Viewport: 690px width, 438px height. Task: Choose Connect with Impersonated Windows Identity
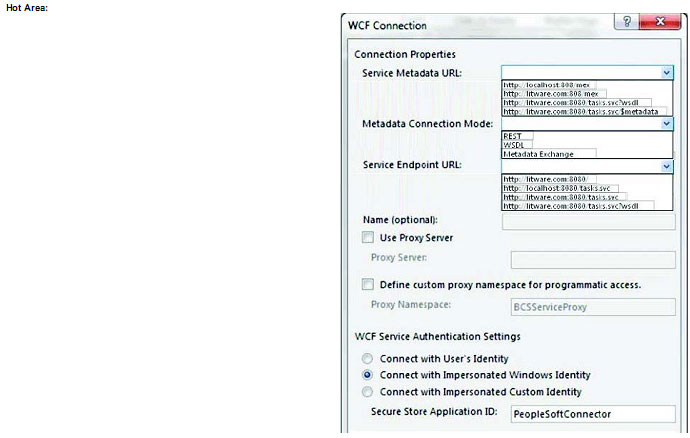(x=369, y=374)
